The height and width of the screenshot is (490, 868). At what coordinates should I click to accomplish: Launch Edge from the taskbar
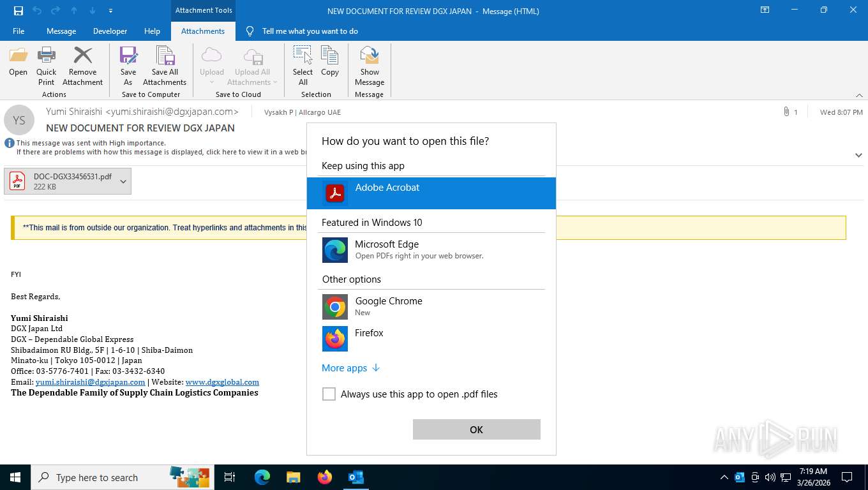(x=262, y=477)
